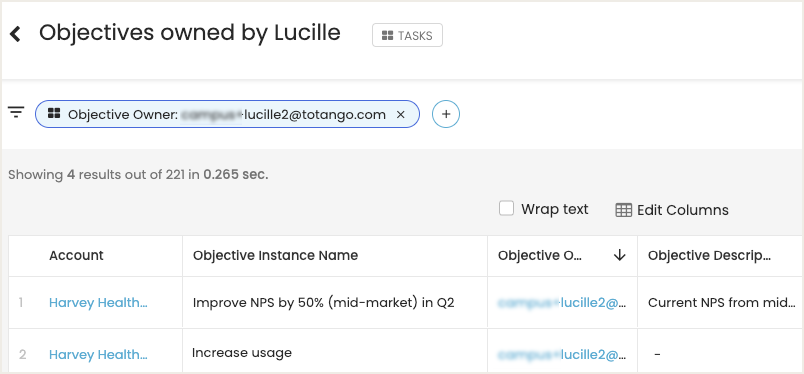Image resolution: width=804 pixels, height=374 pixels.
Task: Click the Edit Columns table icon
Action: pos(624,210)
